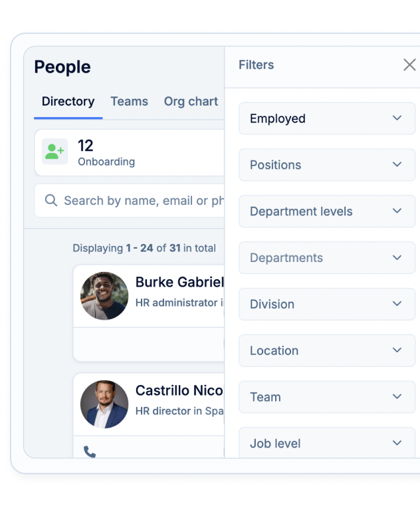The height and width of the screenshot is (508, 420).
Task: Click the Burke Gabriel name link
Action: click(x=179, y=282)
